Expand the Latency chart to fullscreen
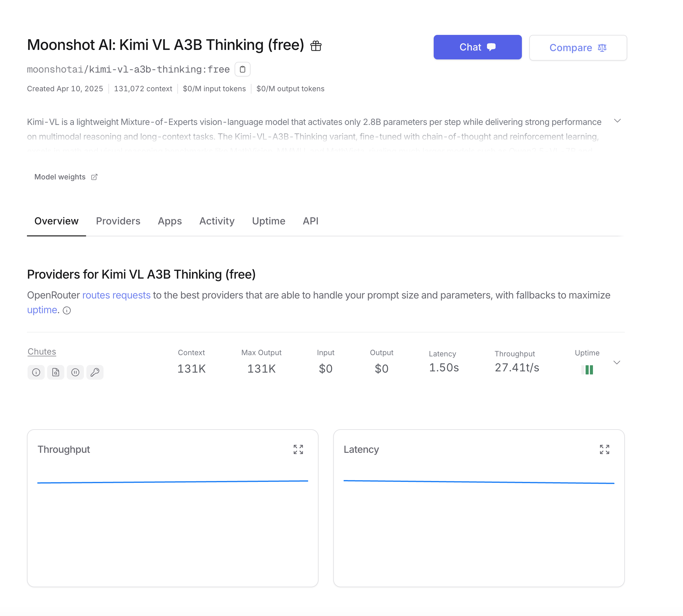 pyautogui.click(x=605, y=449)
